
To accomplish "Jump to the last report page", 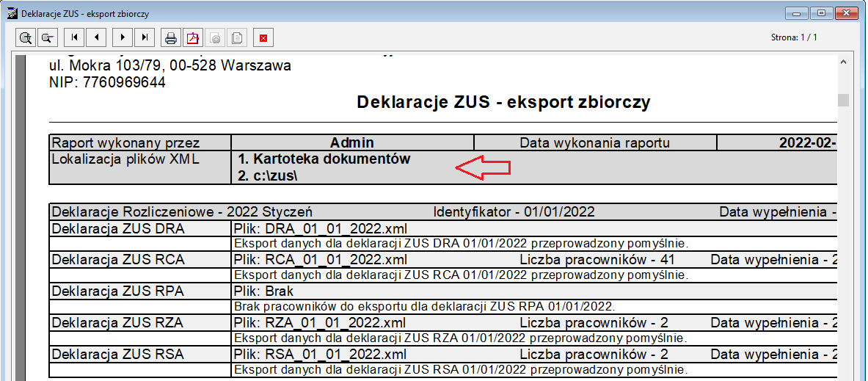I will [x=145, y=37].
